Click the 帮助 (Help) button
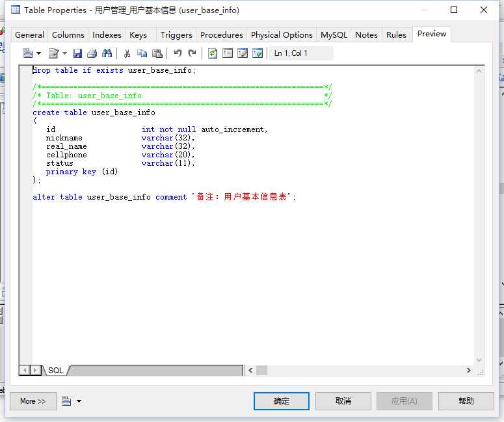Screen dimensions: 504x422 (466, 401)
